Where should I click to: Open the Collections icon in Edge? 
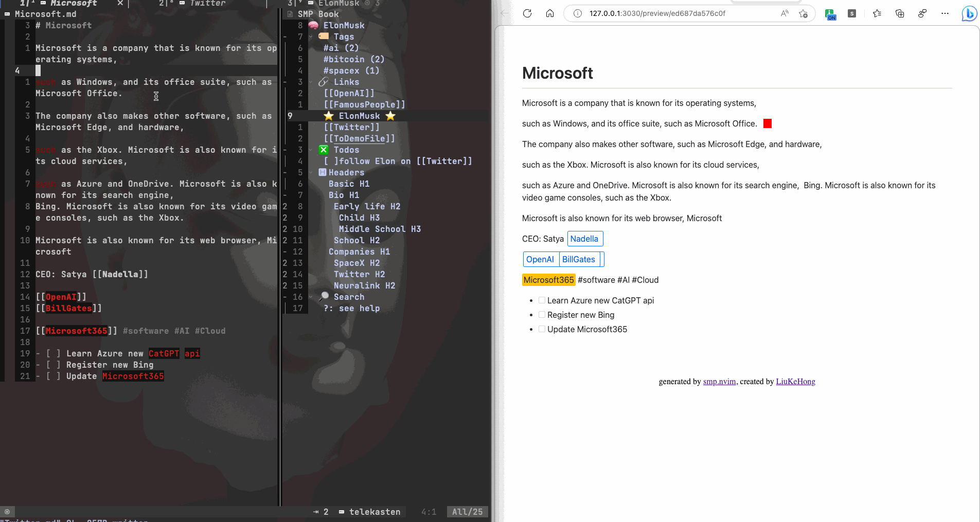click(900, 13)
